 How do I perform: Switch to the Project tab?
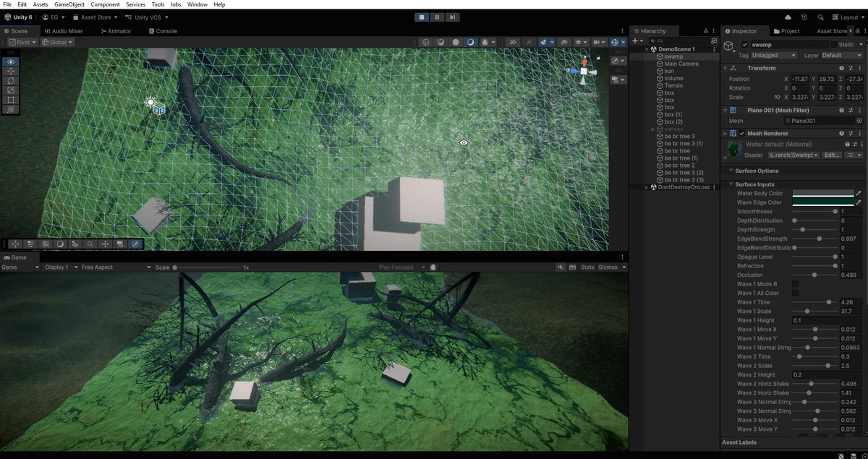pyautogui.click(x=786, y=31)
